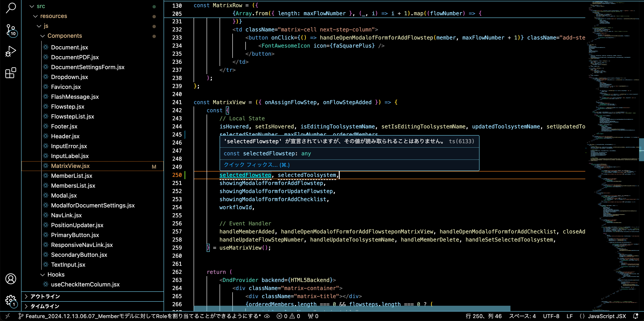
Task: Open Header.jsx in the file explorer
Action: (x=65, y=136)
